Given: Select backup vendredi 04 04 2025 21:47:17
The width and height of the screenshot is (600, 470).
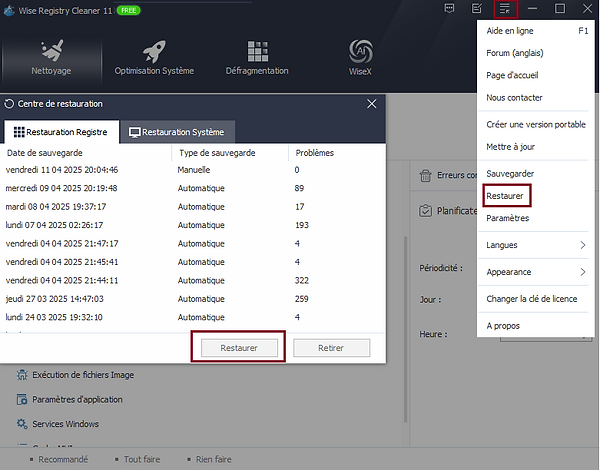Looking at the screenshot, I should pos(193,243).
